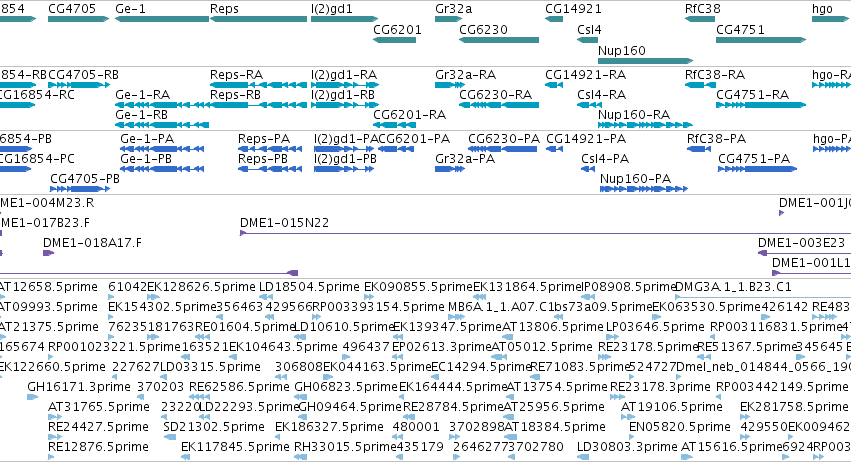The height and width of the screenshot is (462, 851).
Task: Click protein Nup160-PA
Action: click(644, 189)
